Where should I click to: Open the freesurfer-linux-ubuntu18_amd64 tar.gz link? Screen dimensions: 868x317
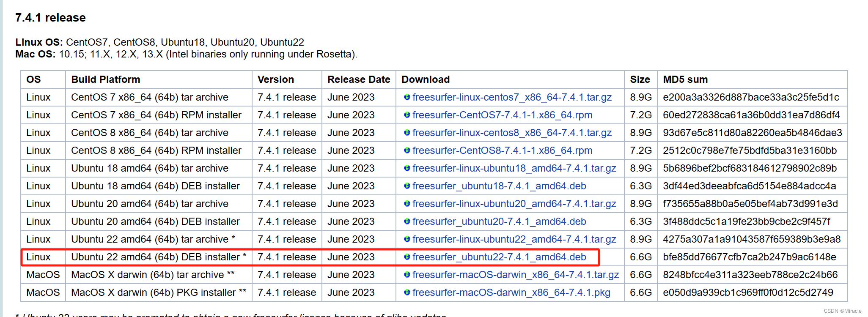pyautogui.click(x=514, y=168)
